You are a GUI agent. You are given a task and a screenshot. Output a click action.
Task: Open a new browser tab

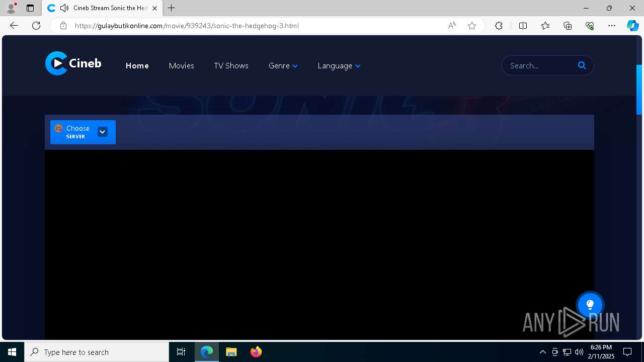coord(172,8)
